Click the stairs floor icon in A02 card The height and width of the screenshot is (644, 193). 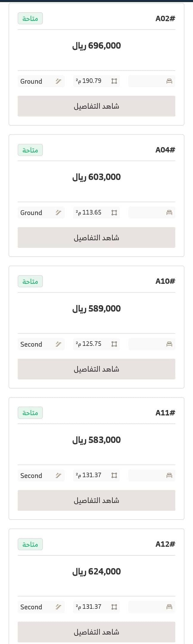coord(58,81)
